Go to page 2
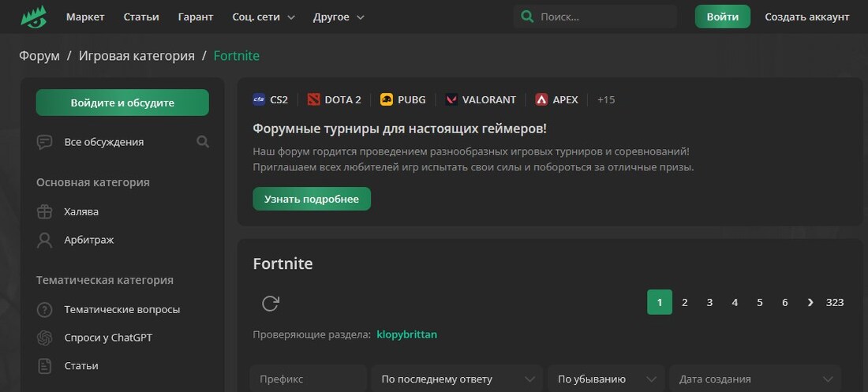This screenshot has height=392, width=868. pyautogui.click(x=685, y=302)
